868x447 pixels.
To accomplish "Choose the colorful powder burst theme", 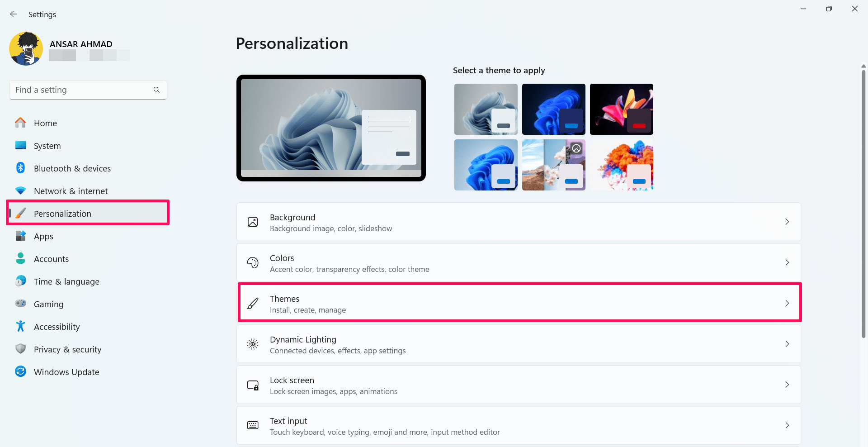I will [621, 165].
